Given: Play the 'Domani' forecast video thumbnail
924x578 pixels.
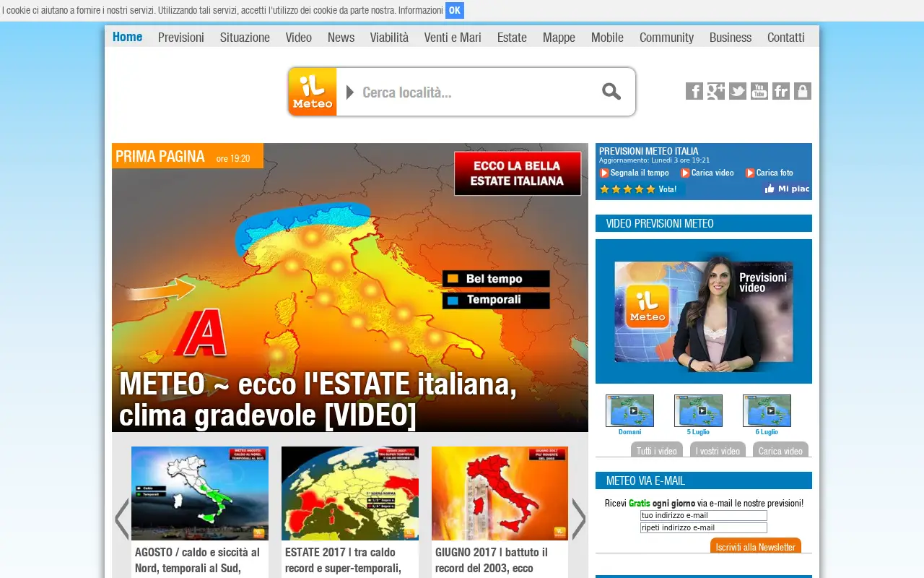Looking at the screenshot, I should pos(629,410).
